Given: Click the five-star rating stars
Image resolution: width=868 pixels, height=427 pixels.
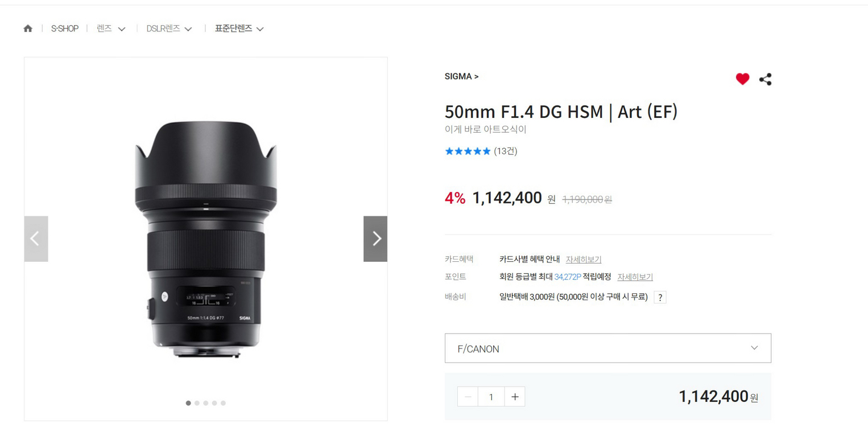Looking at the screenshot, I should click(x=468, y=151).
